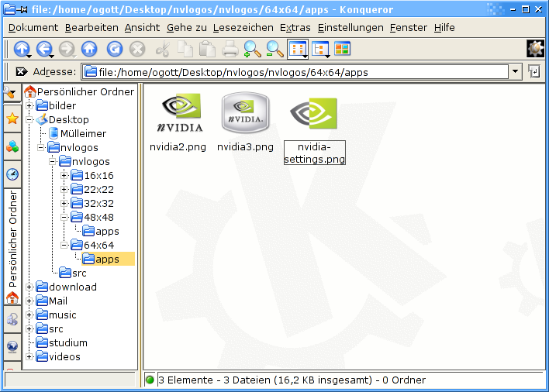Expand the bilder folder node
This screenshot has height=392, width=549.
29,105
